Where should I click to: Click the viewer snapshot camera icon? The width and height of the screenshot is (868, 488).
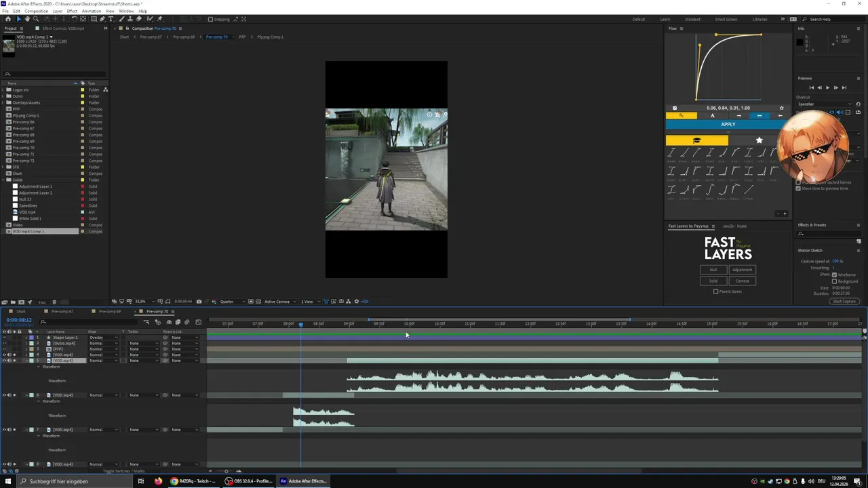click(x=199, y=302)
